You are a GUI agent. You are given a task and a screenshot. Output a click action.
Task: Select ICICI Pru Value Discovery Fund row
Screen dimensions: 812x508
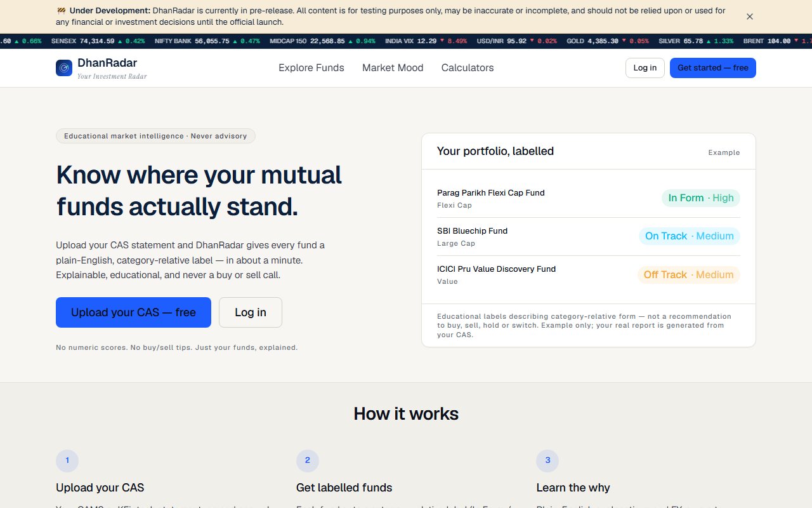(x=589, y=274)
